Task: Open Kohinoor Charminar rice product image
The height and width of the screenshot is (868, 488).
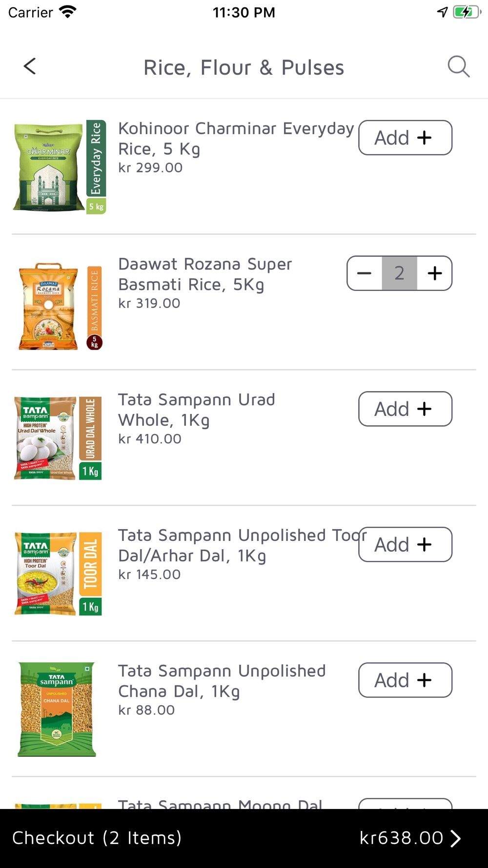Action: [x=59, y=167]
